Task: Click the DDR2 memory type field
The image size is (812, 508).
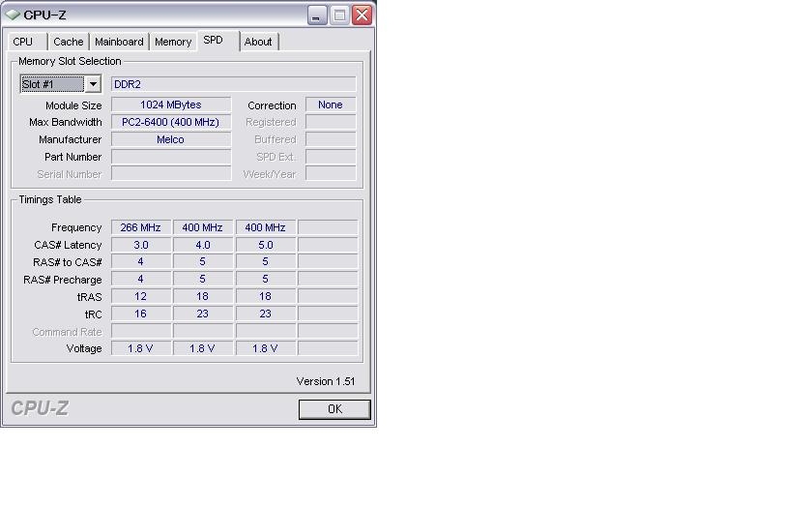Action: click(234, 84)
